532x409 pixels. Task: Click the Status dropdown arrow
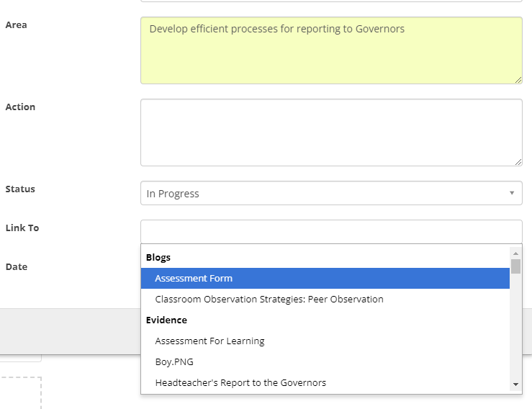click(511, 194)
